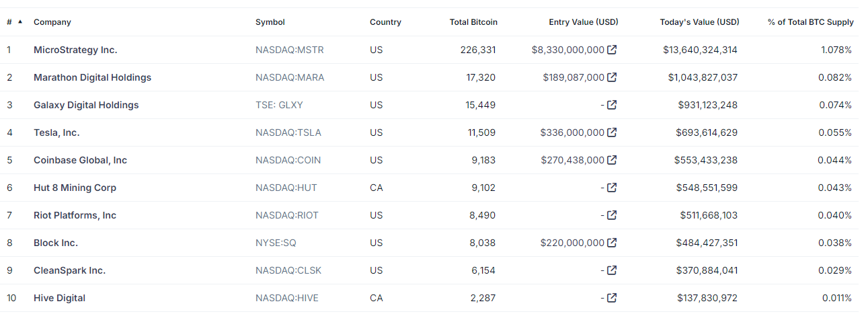Click the Tesla, Inc. company name
868x314 pixels.
tap(56, 132)
